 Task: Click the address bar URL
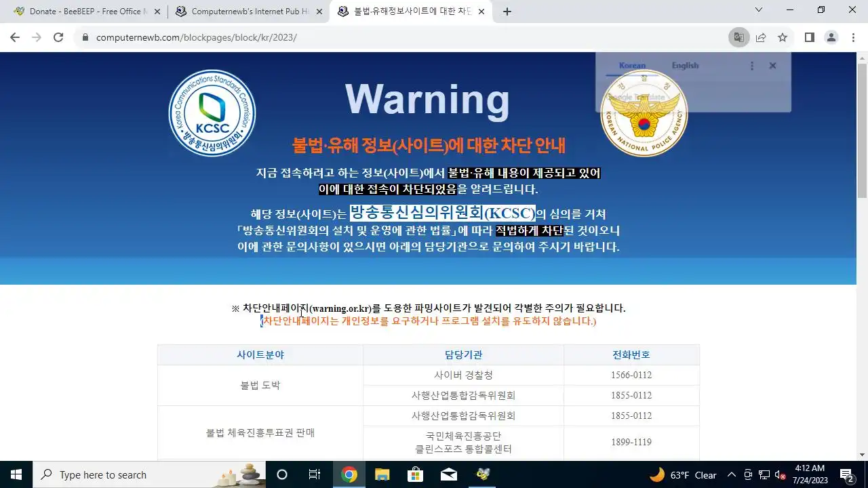coord(196,37)
